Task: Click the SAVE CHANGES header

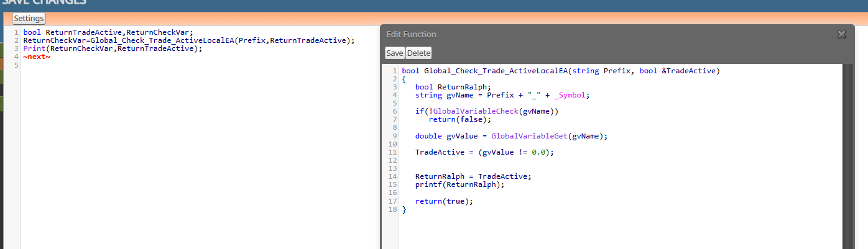Action: tap(44, 2)
